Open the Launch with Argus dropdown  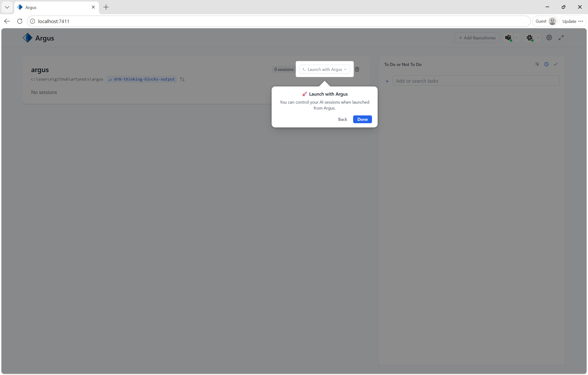pyautogui.click(x=325, y=69)
